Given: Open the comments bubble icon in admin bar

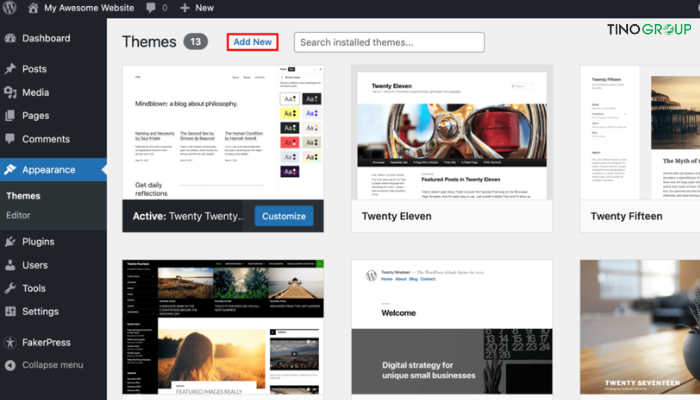Looking at the screenshot, I should [151, 8].
